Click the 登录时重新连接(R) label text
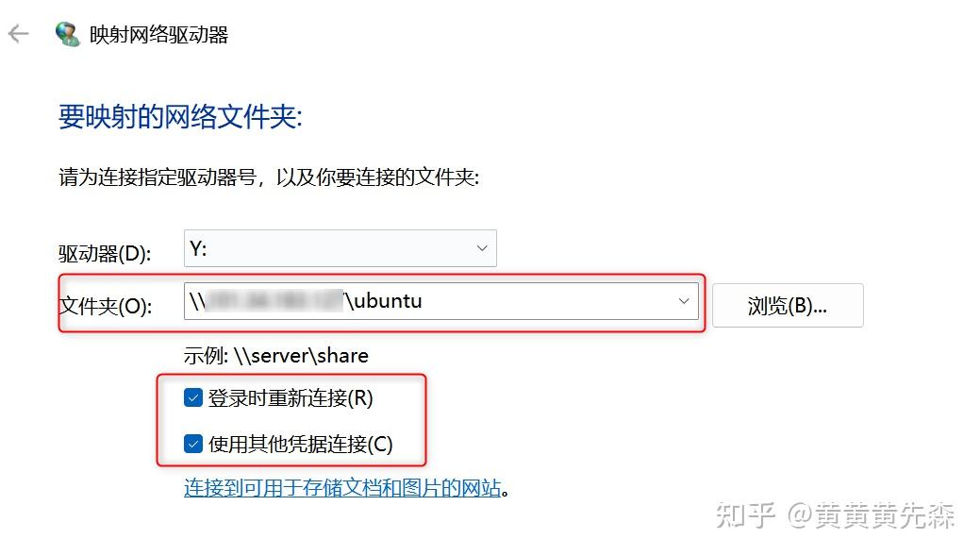This screenshot has width=980, height=556. pyautogui.click(x=291, y=398)
